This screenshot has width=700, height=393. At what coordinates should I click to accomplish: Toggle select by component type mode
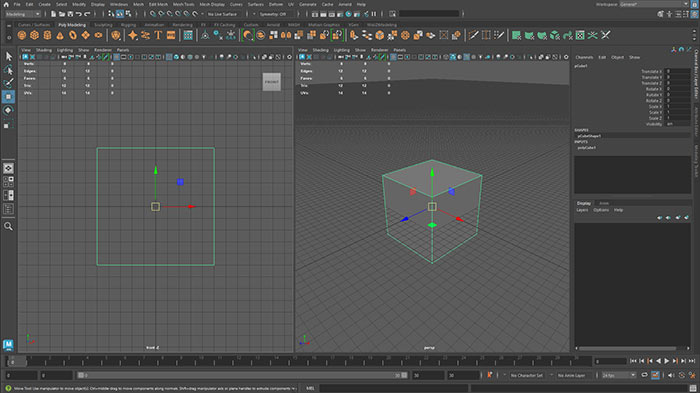[128, 14]
